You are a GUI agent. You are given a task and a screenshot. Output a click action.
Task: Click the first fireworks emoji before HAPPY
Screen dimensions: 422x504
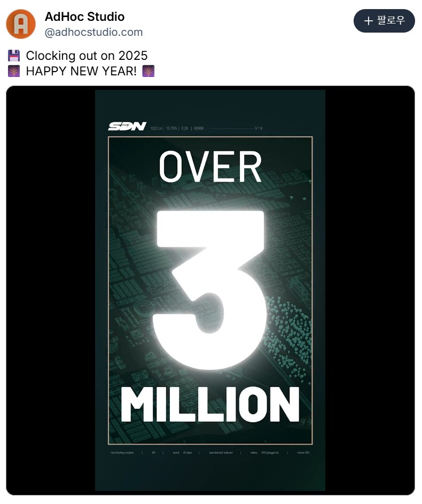(x=14, y=71)
